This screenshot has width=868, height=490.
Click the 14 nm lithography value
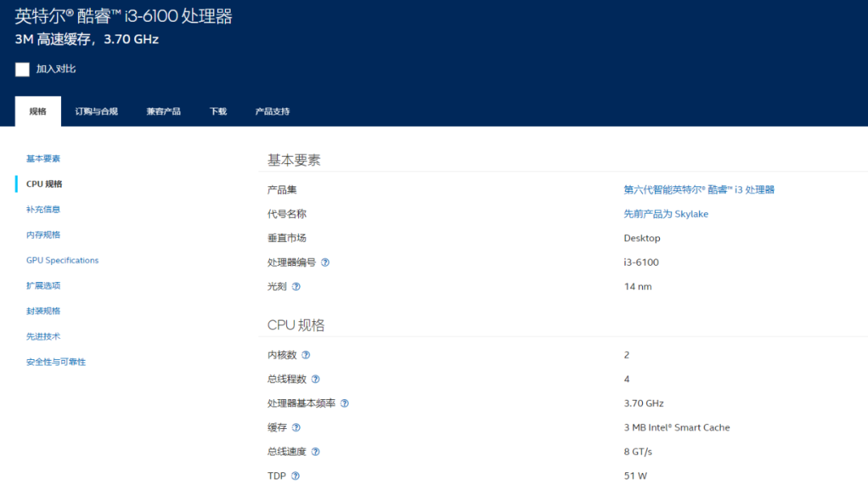[637, 287]
